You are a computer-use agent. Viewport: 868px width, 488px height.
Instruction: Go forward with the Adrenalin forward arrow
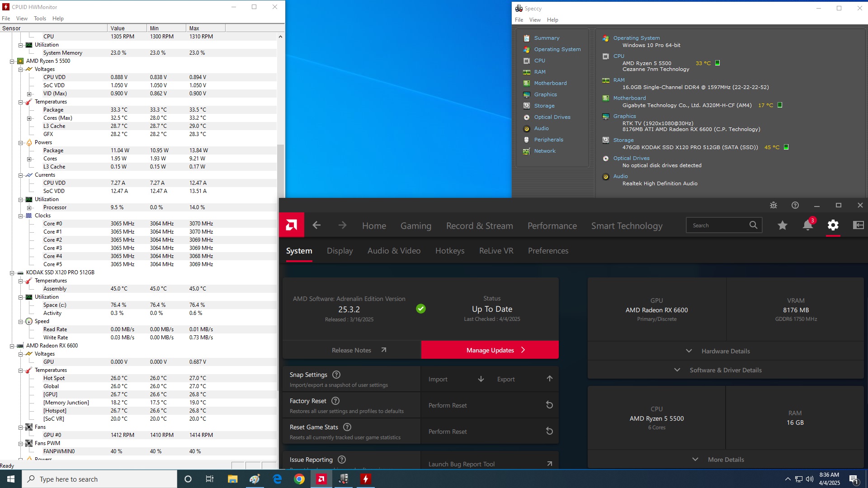[342, 225]
